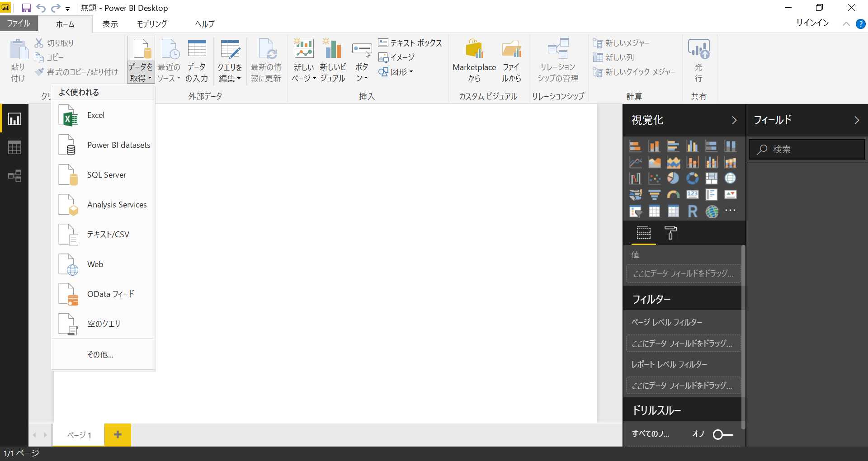Collapse the 視覚化 panel with its chevron
This screenshot has width=868, height=461.
coord(734,120)
